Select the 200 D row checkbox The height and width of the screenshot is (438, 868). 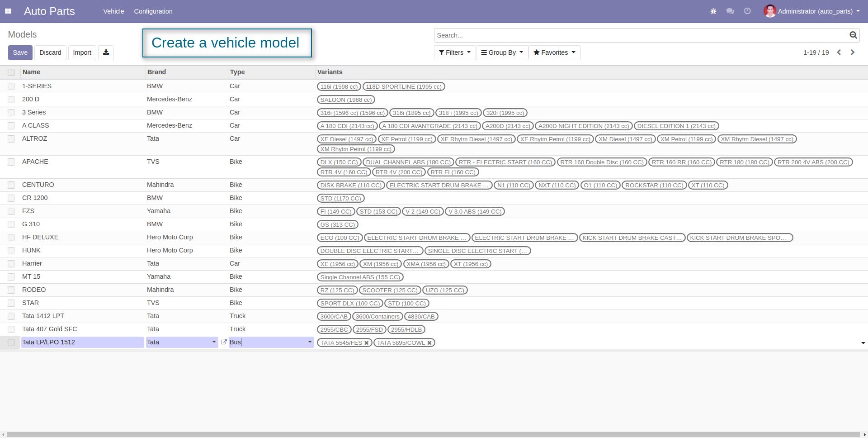11,100
